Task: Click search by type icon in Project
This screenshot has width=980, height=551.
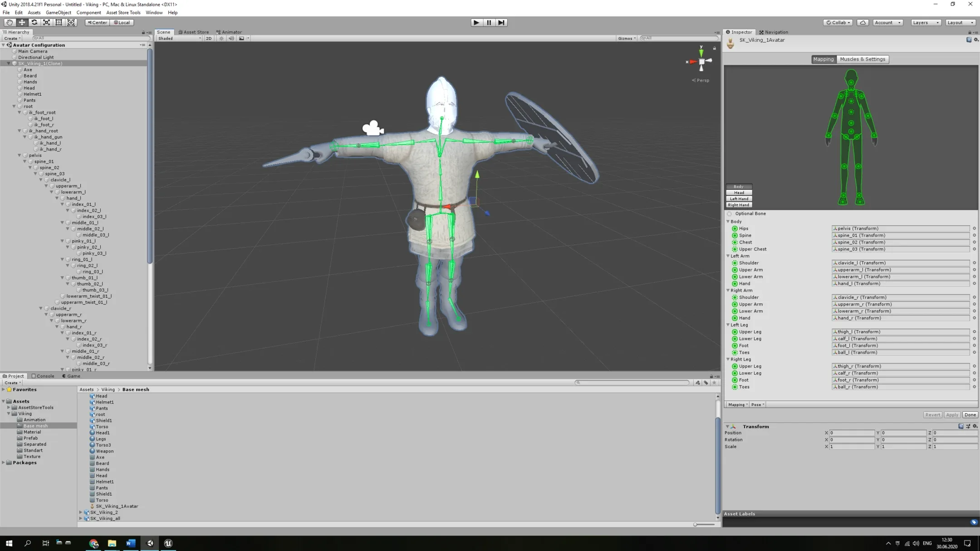Action: (698, 383)
